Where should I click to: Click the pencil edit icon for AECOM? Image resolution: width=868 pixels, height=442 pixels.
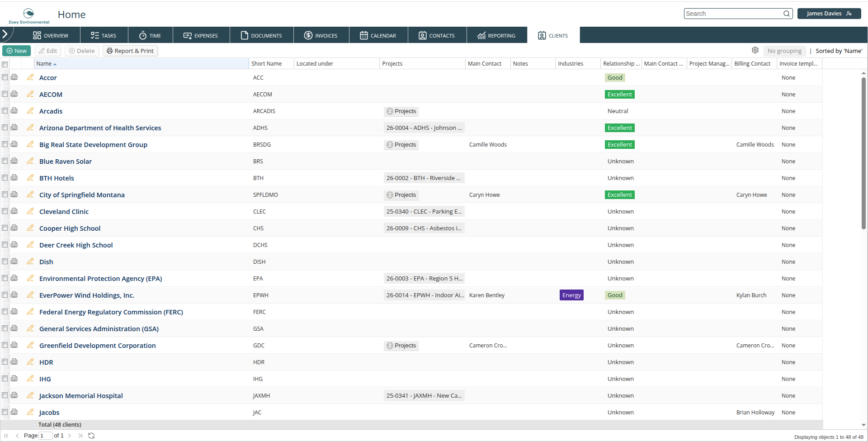[30, 94]
